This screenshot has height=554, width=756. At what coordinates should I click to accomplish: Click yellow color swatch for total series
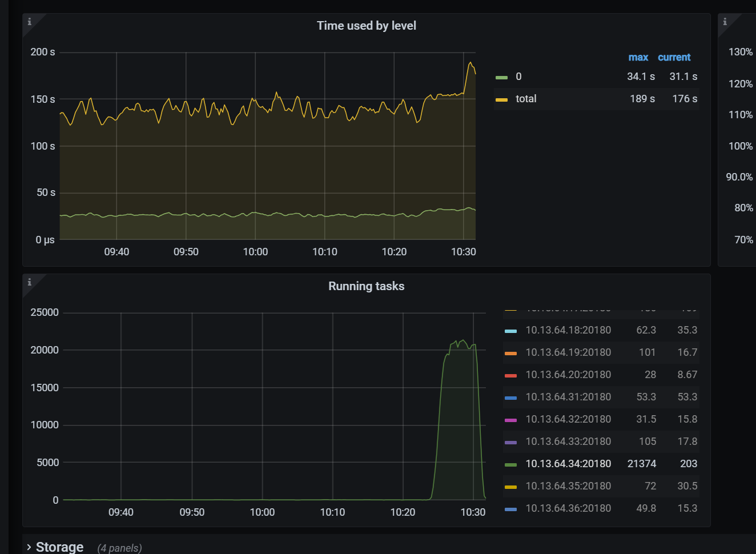point(501,99)
